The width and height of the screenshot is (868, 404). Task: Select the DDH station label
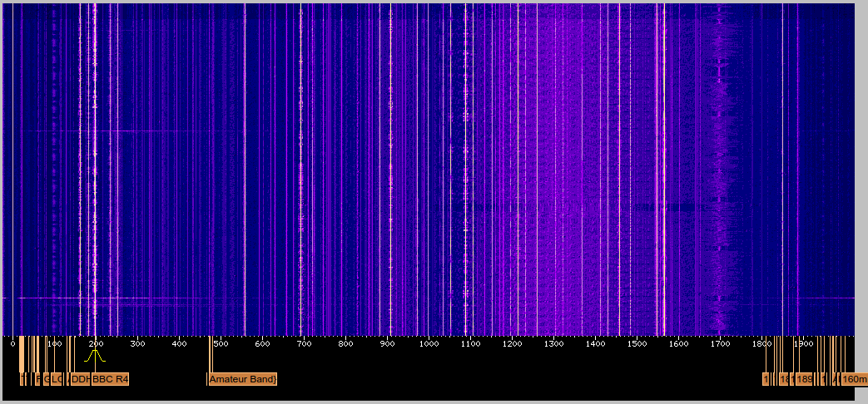pyautogui.click(x=80, y=380)
